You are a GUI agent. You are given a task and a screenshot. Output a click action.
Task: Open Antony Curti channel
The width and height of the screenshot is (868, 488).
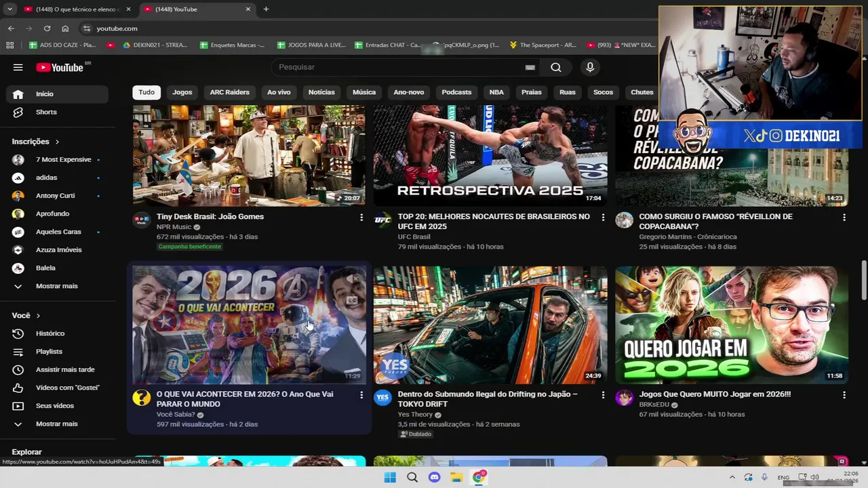pos(57,196)
